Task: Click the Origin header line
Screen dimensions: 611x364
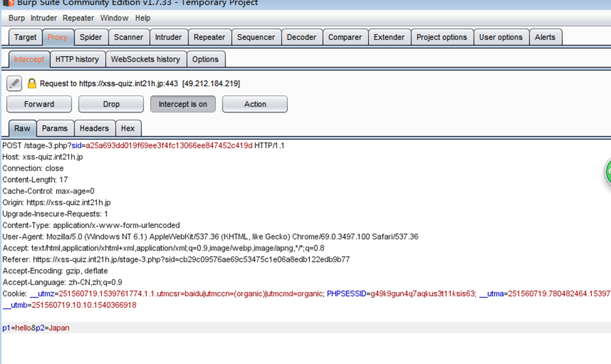Action: point(57,202)
